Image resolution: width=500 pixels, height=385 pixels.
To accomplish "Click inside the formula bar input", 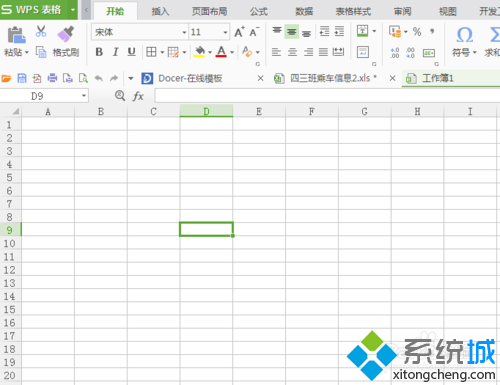I will point(327,96).
